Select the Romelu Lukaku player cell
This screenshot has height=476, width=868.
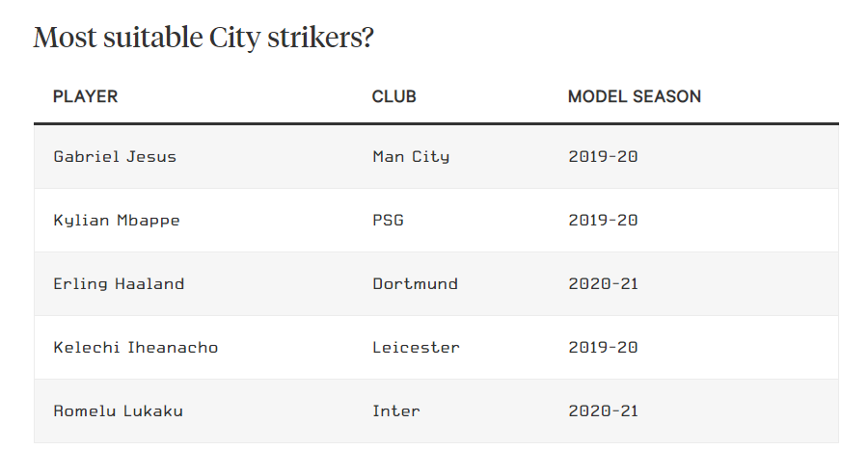click(118, 410)
